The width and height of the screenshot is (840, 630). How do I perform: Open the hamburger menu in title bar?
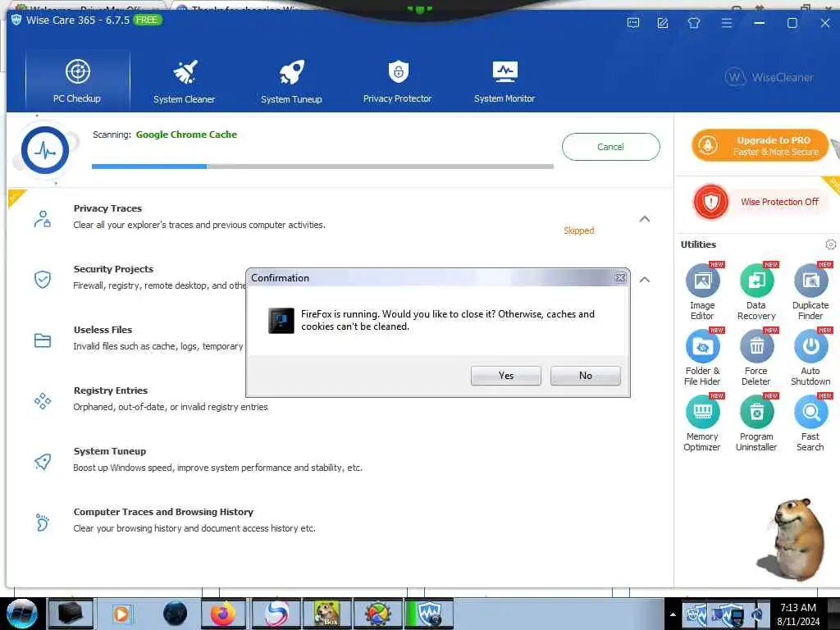coord(727,23)
